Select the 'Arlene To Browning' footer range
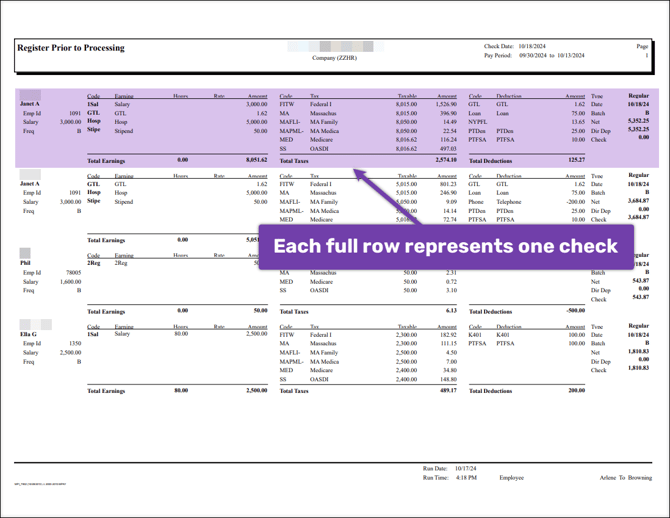Image resolution: width=670 pixels, height=518 pixels. pos(626,478)
